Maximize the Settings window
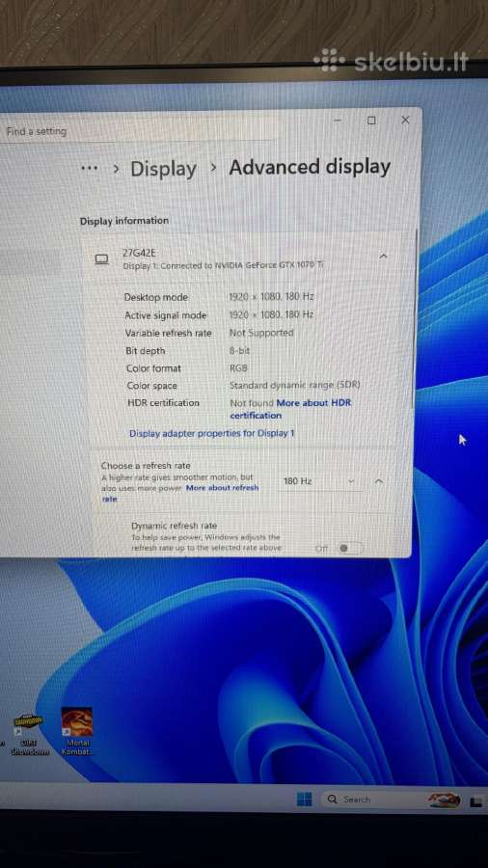Image resolution: width=488 pixels, height=868 pixels. (x=371, y=121)
